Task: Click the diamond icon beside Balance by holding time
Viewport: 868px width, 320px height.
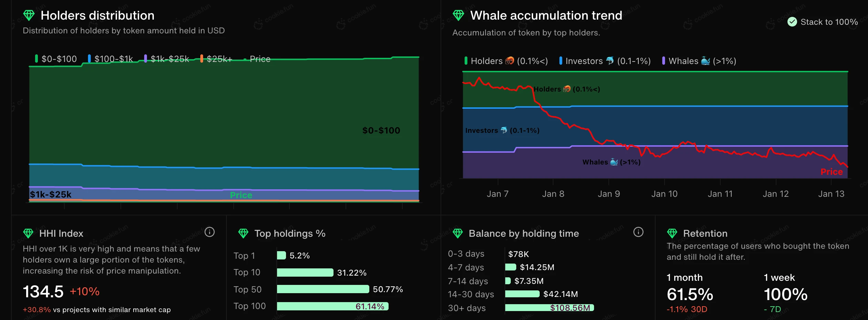Action: click(x=458, y=233)
